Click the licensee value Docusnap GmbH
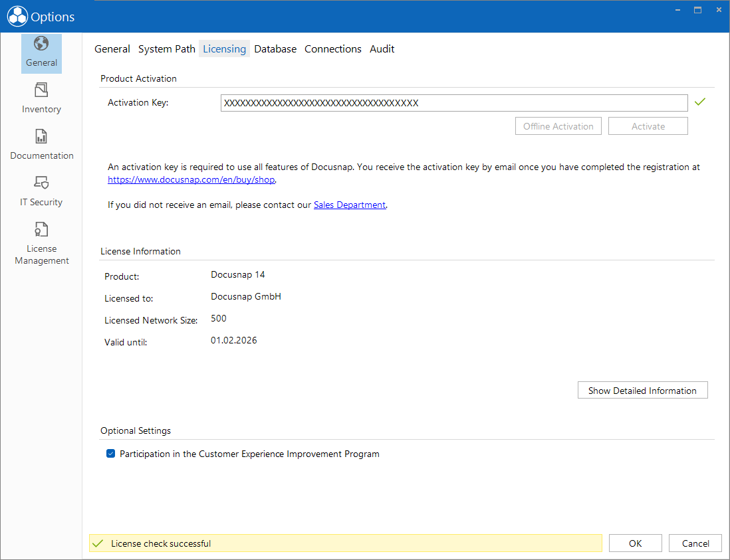730x560 pixels. coord(246,296)
